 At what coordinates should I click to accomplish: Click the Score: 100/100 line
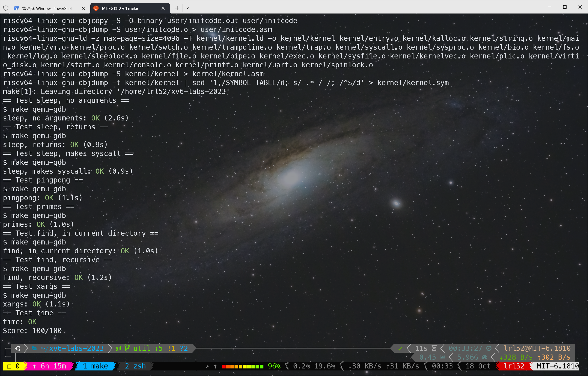click(x=32, y=331)
